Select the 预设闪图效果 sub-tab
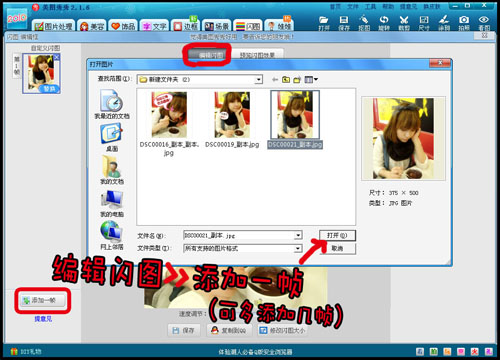 pos(257,55)
